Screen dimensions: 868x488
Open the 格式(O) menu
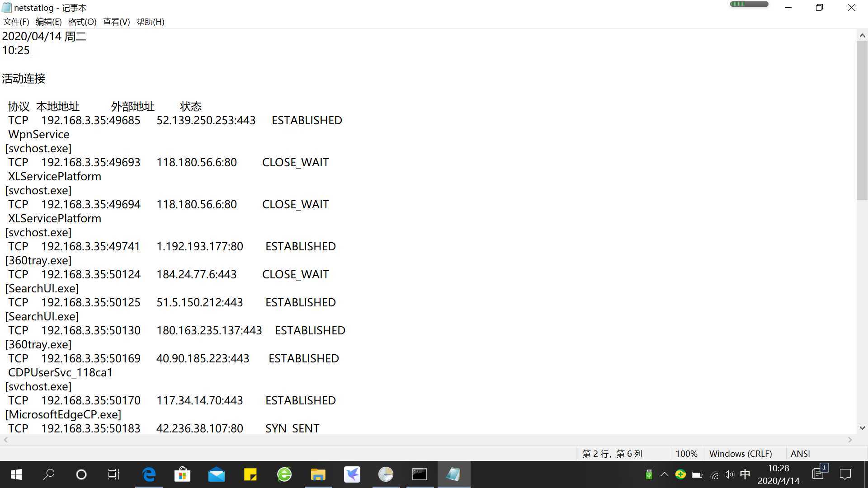pos(82,22)
